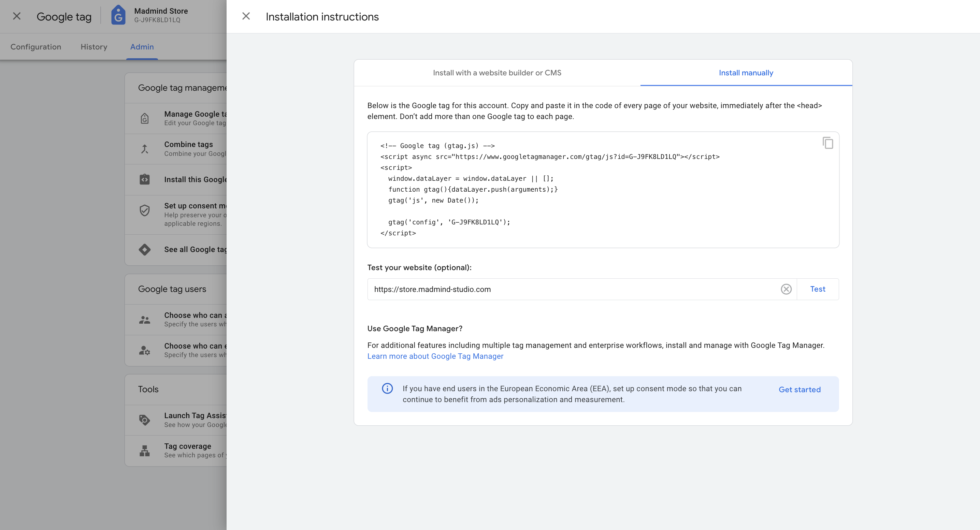Viewport: 980px width, 530px height.
Task: Click the See all Google tags diamond icon
Action: click(x=145, y=249)
